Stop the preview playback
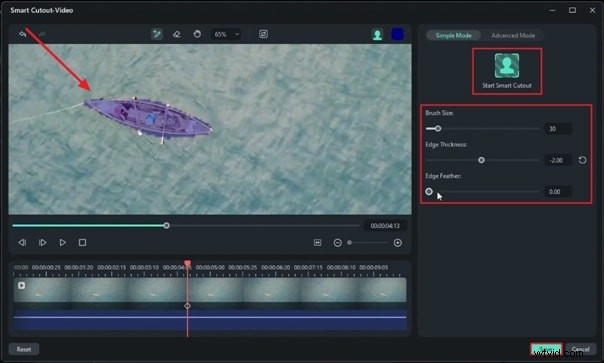 point(82,242)
